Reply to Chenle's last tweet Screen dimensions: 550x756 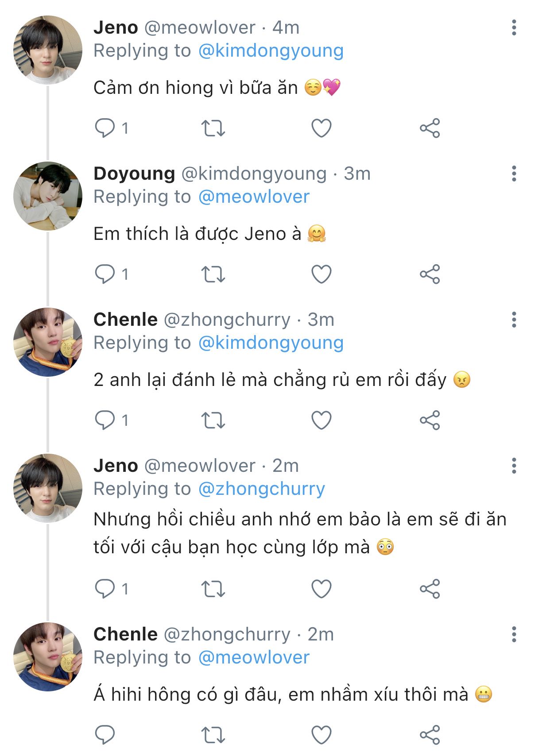point(105,735)
